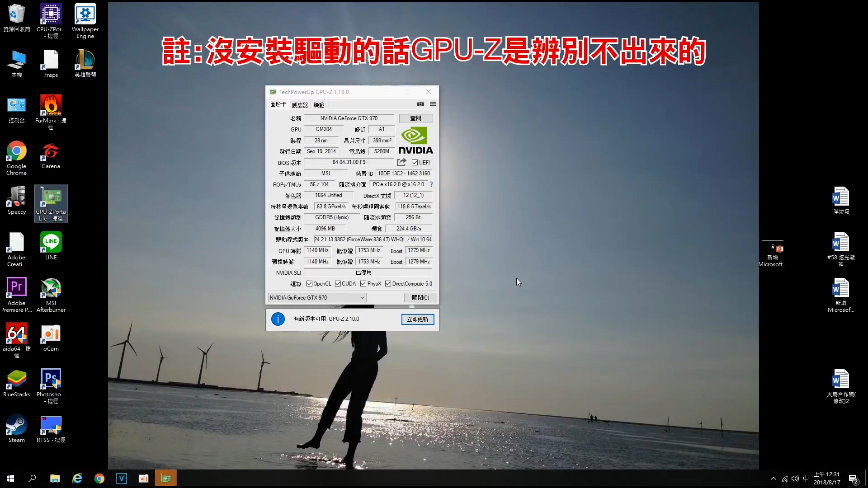Disable the PhysX checkbox

click(x=363, y=283)
